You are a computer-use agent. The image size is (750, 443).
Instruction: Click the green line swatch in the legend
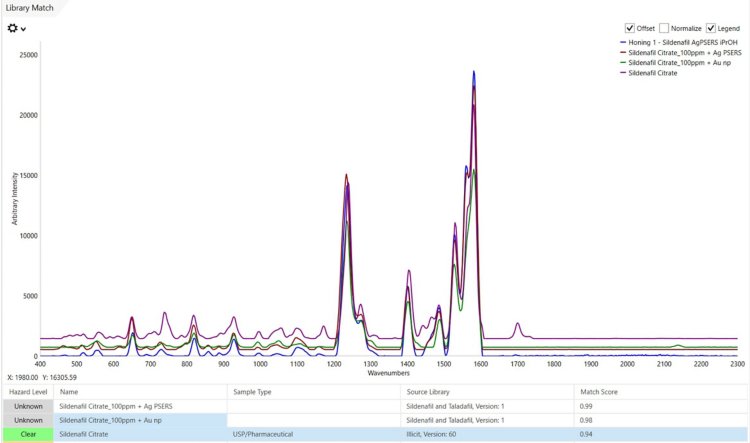coord(623,63)
